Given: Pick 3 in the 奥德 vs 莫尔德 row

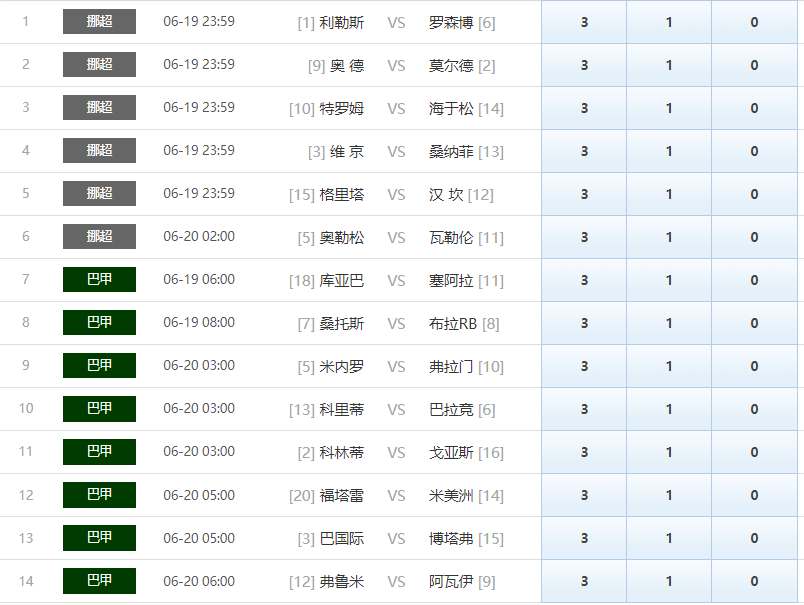Looking at the screenshot, I should coord(584,65).
